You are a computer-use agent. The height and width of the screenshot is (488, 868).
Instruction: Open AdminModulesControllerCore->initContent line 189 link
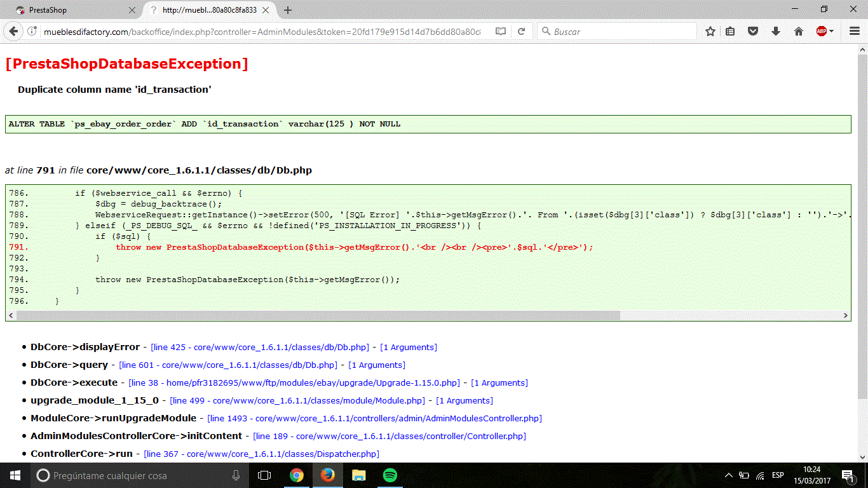[390, 437]
